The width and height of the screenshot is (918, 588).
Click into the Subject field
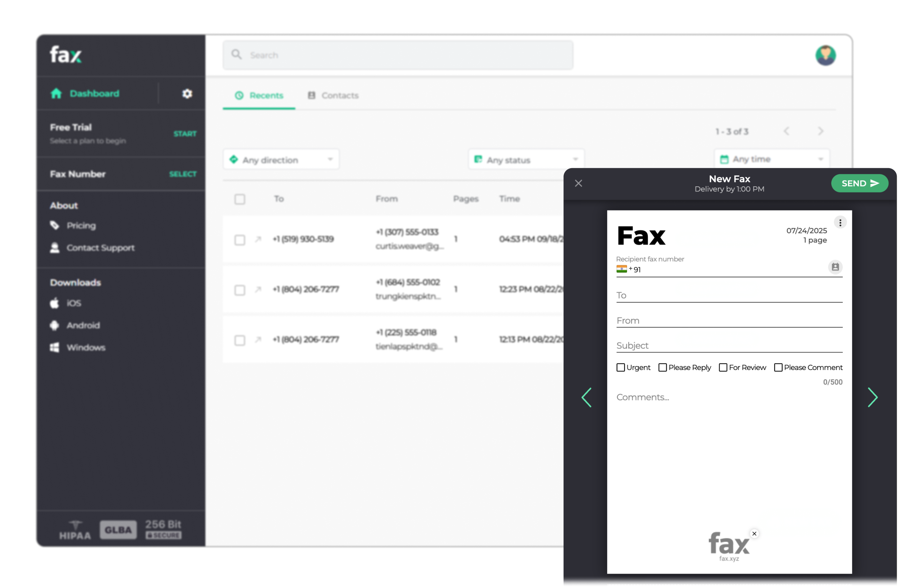click(x=729, y=346)
